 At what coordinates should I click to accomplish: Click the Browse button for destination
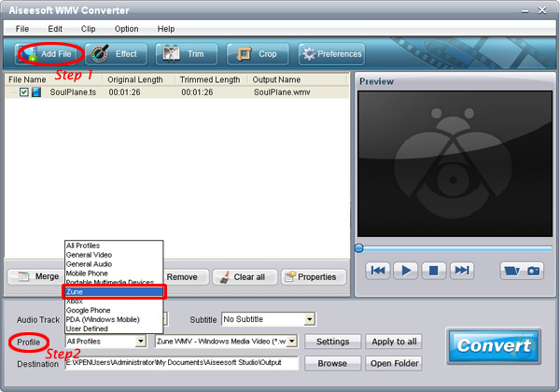pyautogui.click(x=332, y=363)
